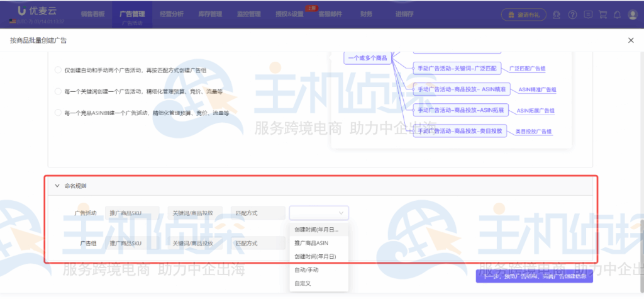Click 关键词/商品投放 field in 广告活动 row
The height and width of the screenshot is (299, 644).
click(x=195, y=213)
